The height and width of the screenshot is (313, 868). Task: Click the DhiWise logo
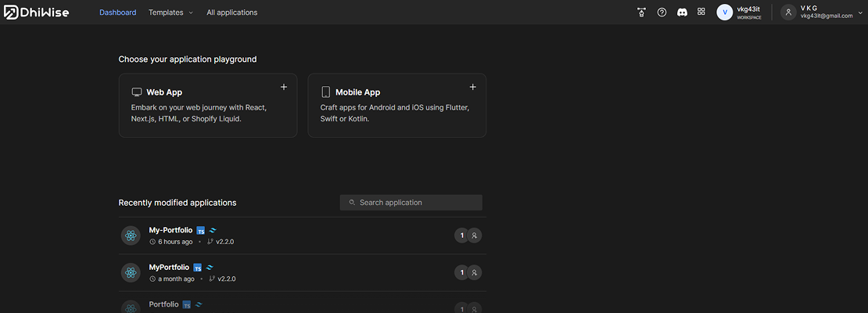click(x=37, y=13)
